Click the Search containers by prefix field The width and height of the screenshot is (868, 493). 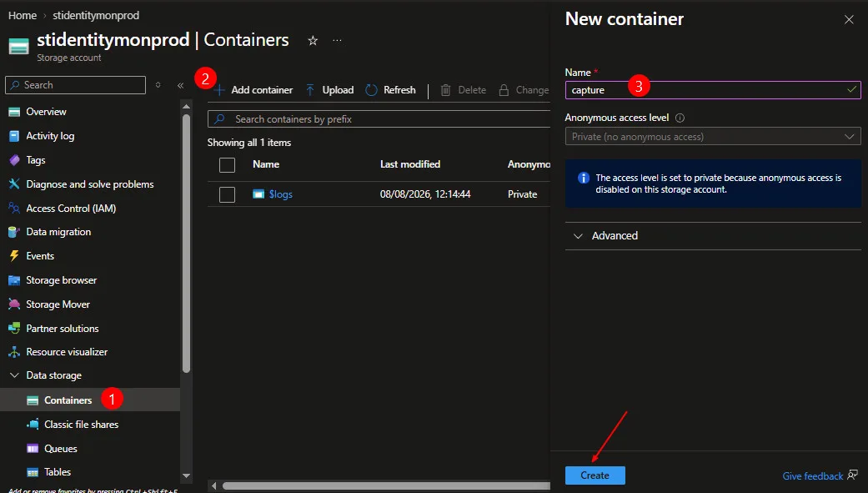click(379, 119)
